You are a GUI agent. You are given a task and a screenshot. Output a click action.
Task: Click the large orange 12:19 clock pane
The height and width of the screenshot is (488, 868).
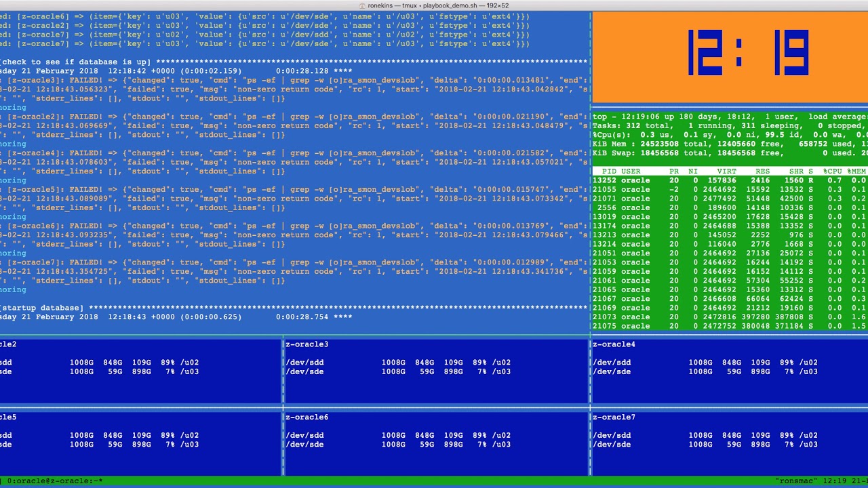[x=730, y=58]
